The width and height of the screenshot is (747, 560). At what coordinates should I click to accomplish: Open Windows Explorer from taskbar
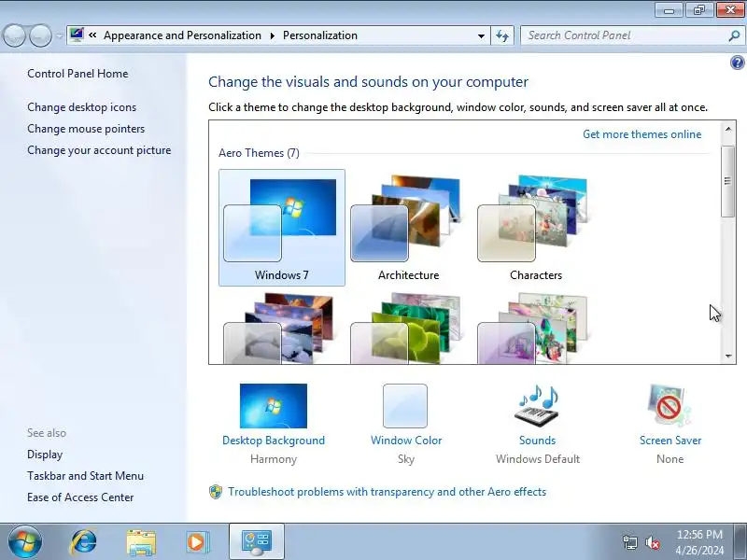141,542
